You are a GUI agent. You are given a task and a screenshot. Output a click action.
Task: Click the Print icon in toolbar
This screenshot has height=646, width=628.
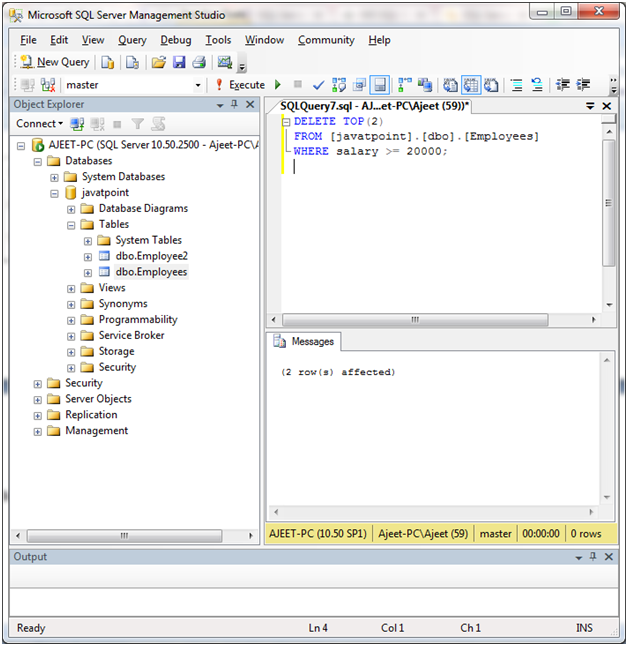point(199,62)
